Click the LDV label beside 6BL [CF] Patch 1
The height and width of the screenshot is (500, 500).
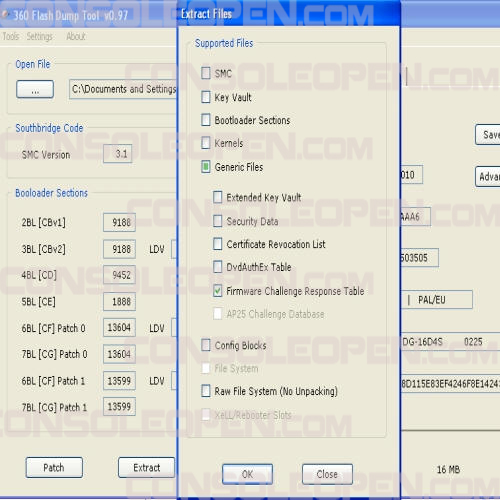tap(157, 381)
